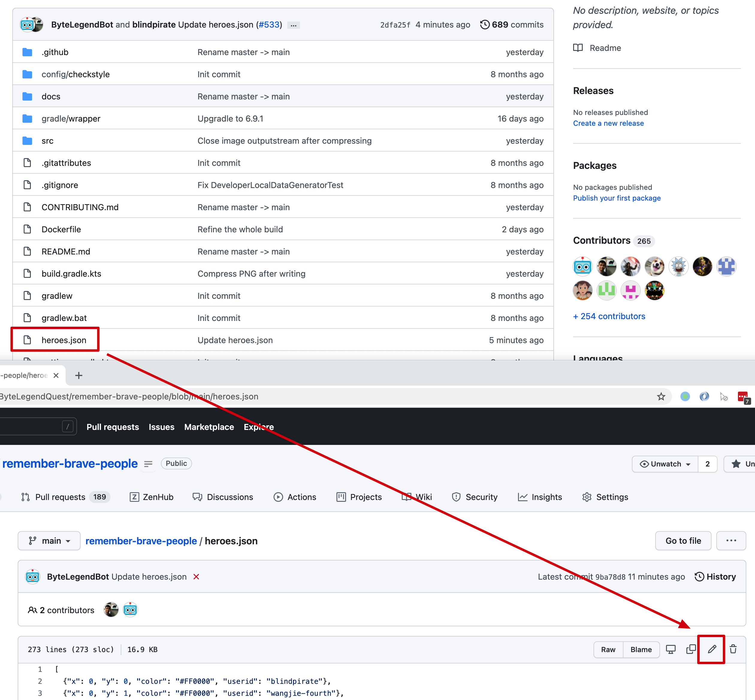
Task: Open build.gradle.kts file
Action: (71, 273)
